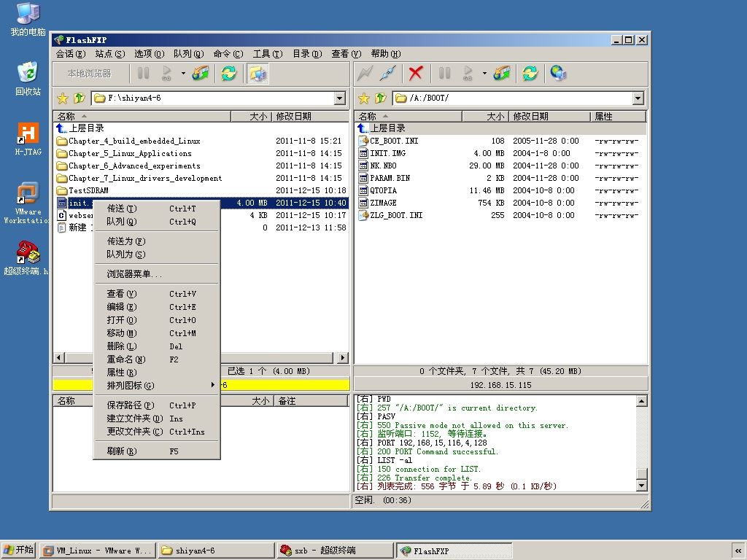
Task: Click the remote pane disconnect plug icon
Action: (388, 74)
